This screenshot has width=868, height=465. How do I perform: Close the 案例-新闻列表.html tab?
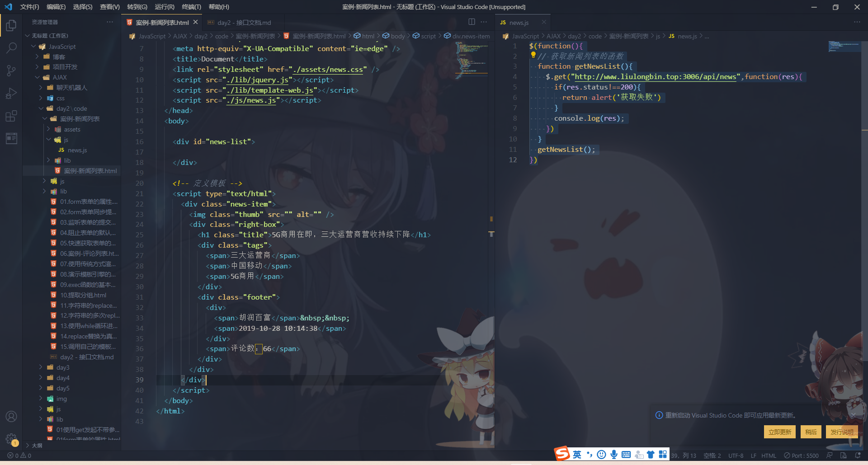195,22
